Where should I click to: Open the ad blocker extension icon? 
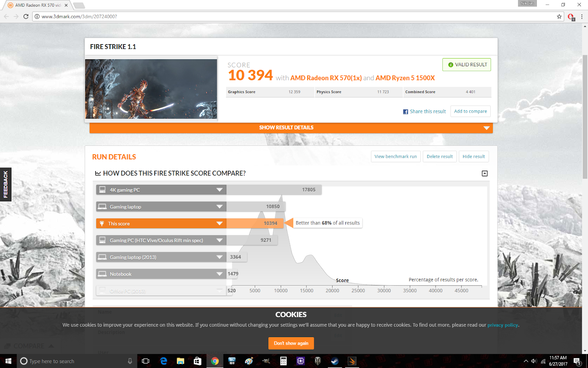point(571,17)
